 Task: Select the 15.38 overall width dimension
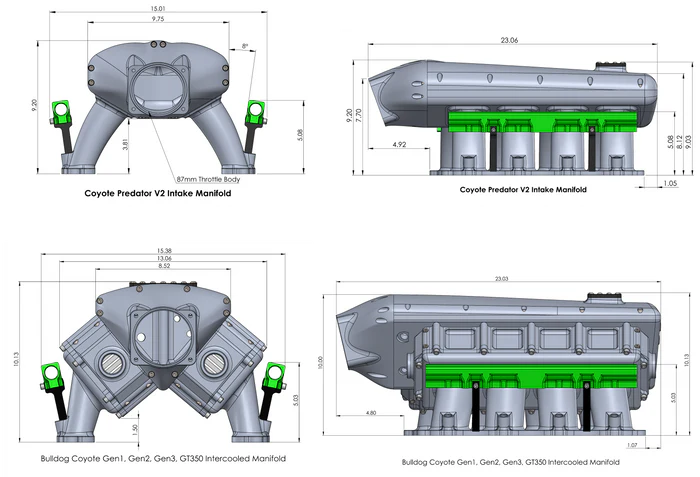164,251
